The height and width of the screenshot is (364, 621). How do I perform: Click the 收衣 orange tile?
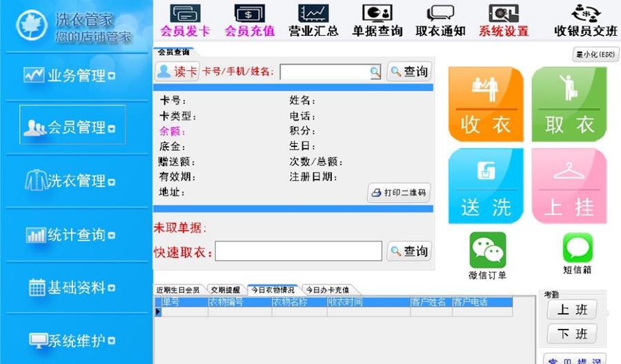[486, 105]
